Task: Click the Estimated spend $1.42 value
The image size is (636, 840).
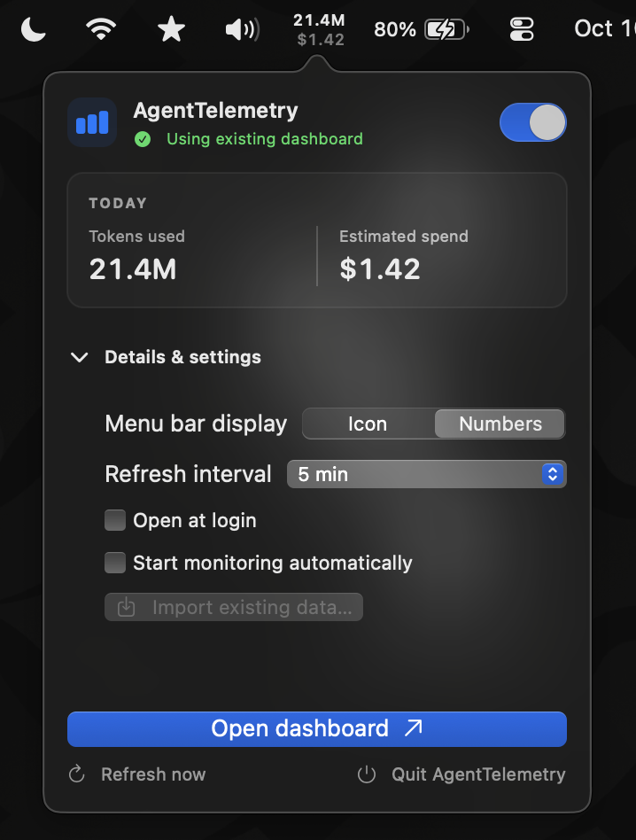Action: click(380, 269)
